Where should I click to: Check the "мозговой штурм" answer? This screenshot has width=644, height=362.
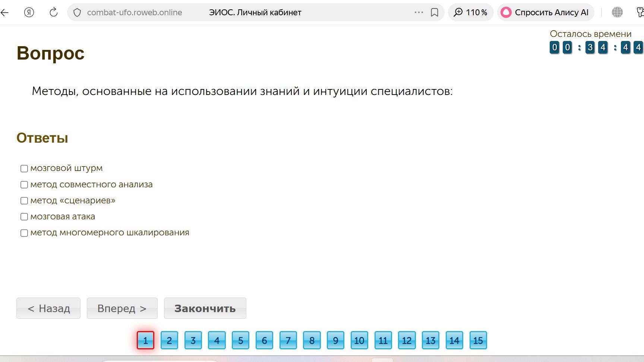pyautogui.click(x=24, y=169)
